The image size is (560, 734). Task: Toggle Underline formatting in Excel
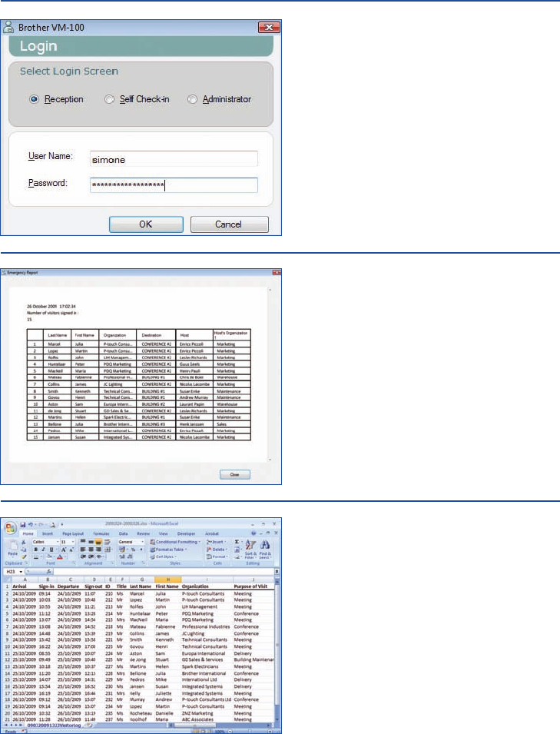point(51,550)
